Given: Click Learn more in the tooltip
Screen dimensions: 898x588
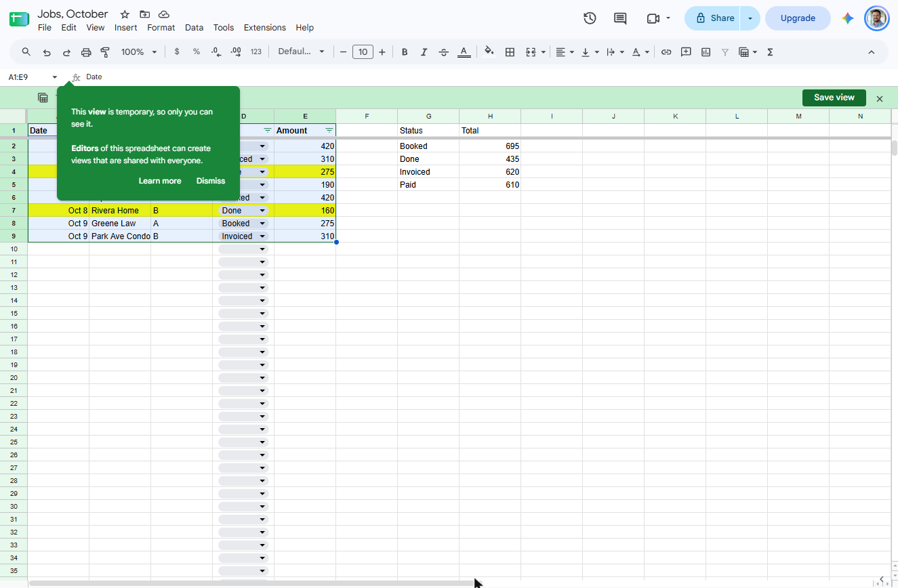Looking at the screenshot, I should [x=160, y=181].
